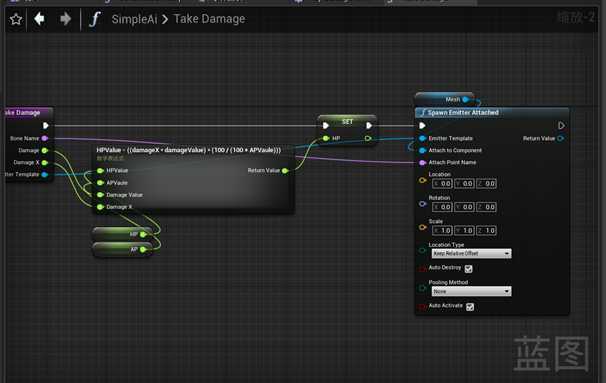The image size is (606, 383).
Task: Select the Spawn Emitter Attached node title
Action: (463, 112)
